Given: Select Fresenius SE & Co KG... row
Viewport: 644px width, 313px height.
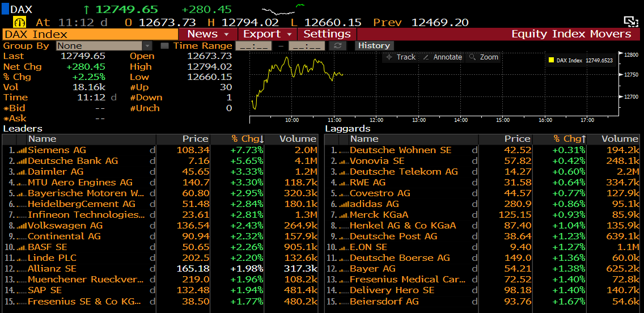Looking at the screenshot, I should (x=84, y=301).
